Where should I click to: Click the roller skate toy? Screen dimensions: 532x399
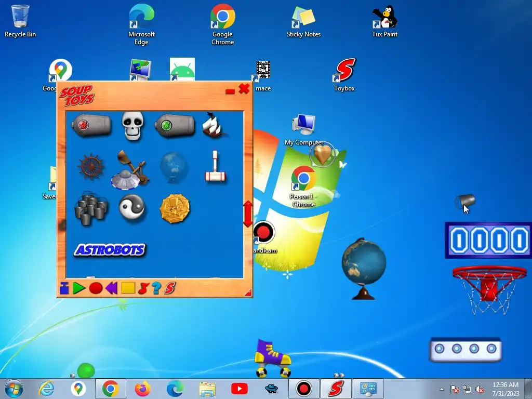point(272,358)
